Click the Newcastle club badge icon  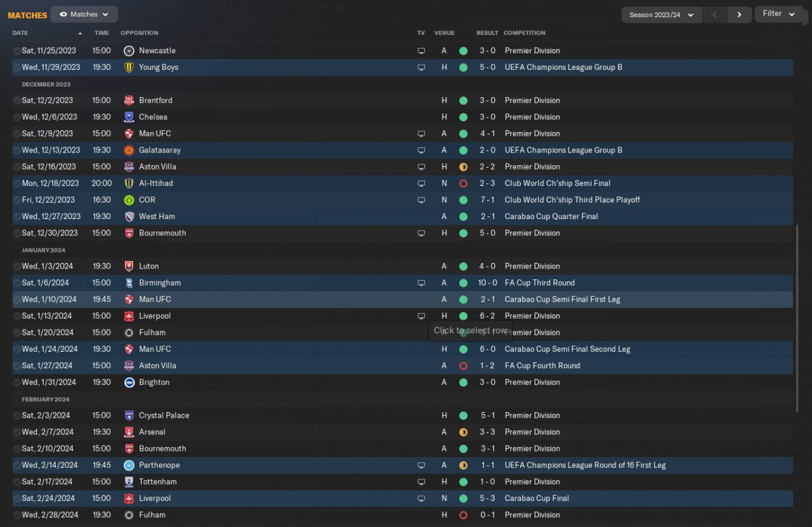[129, 51]
